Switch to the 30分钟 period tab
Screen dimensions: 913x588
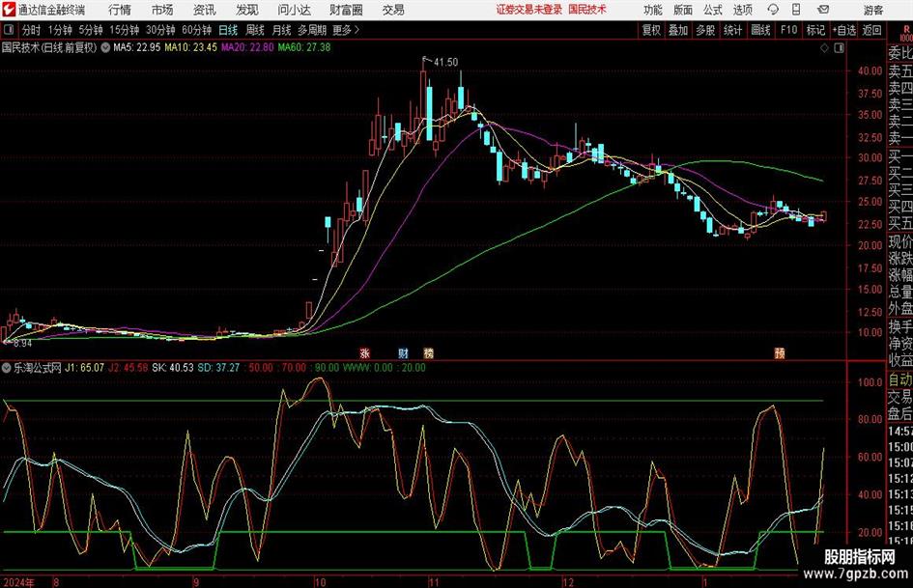160,30
